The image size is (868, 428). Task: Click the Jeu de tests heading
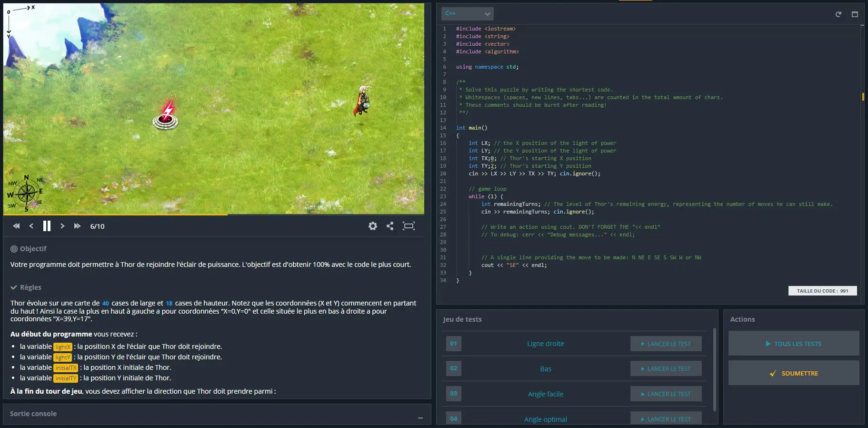[x=462, y=319]
